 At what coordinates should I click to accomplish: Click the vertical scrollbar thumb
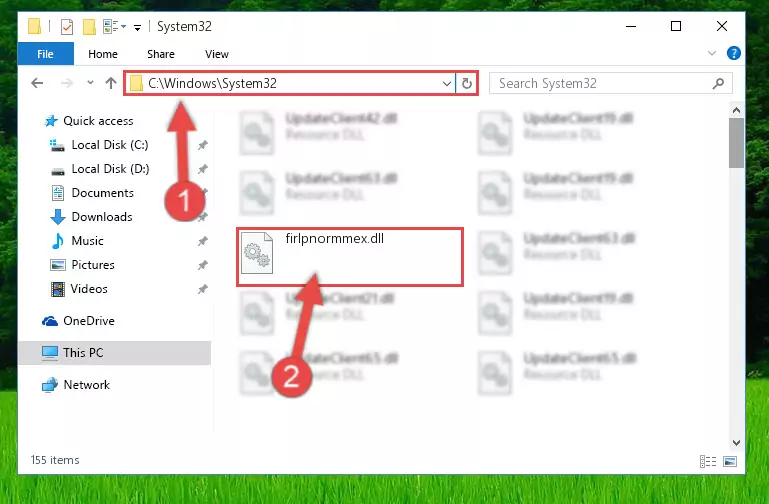click(x=736, y=143)
